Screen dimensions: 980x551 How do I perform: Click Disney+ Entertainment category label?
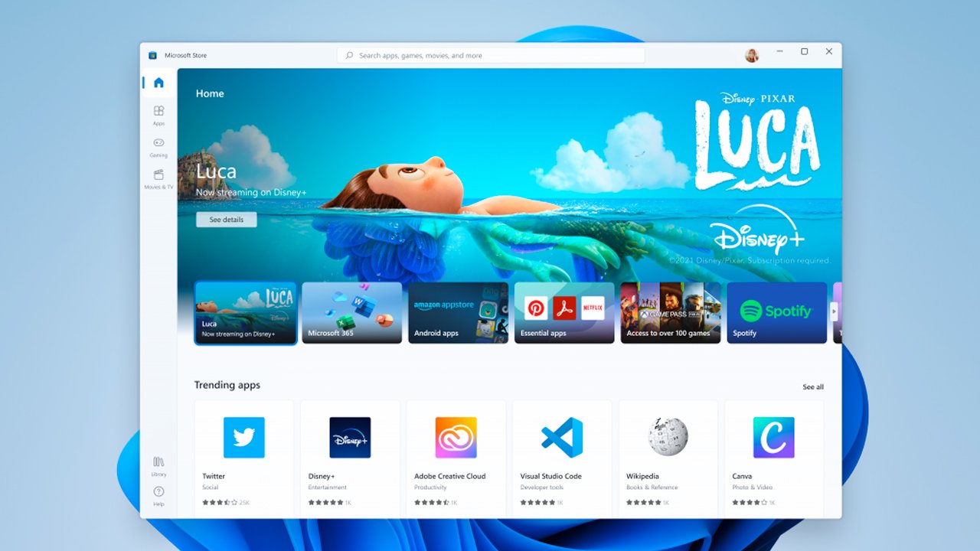[x=328, y=487]
